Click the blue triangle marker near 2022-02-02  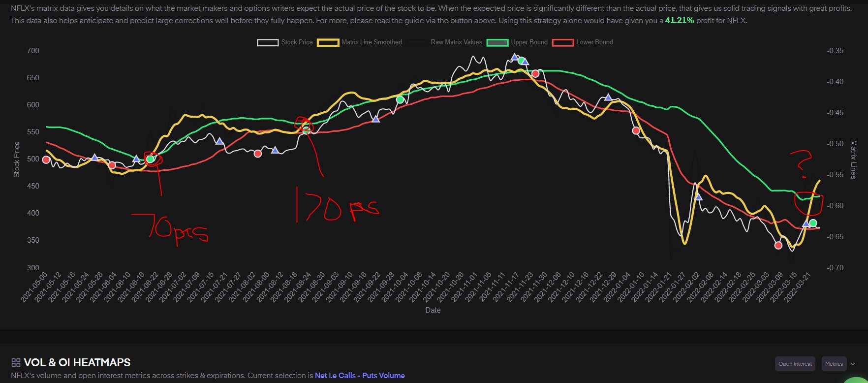pos(698,197)
